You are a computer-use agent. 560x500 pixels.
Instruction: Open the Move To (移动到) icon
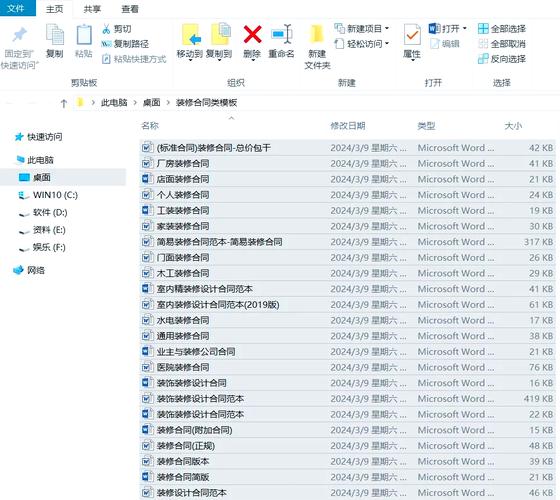(x=191, y=35)
